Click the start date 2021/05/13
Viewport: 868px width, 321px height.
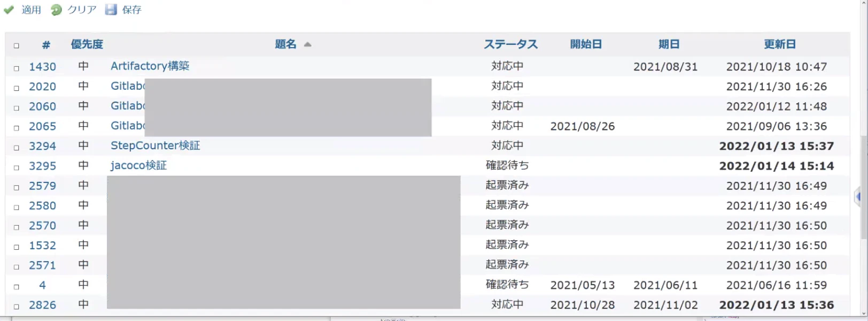(583, 285)
